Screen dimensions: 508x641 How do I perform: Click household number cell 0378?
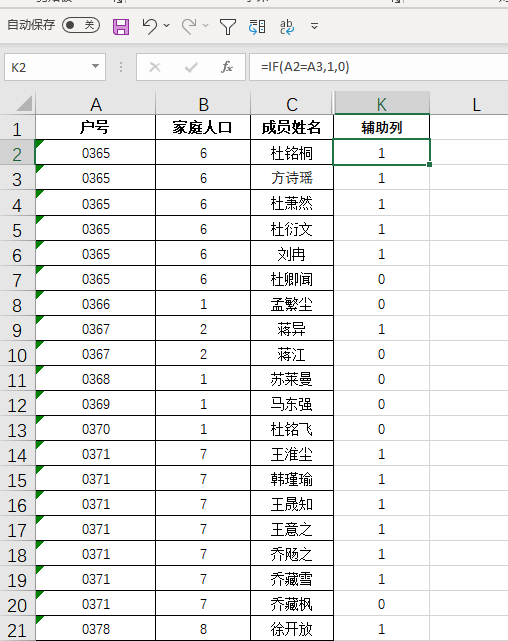[x=96, y=629]
